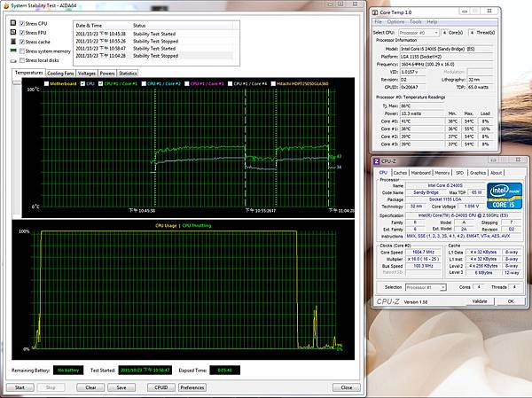
Task: Click the Start button
Action: (20, 387)
